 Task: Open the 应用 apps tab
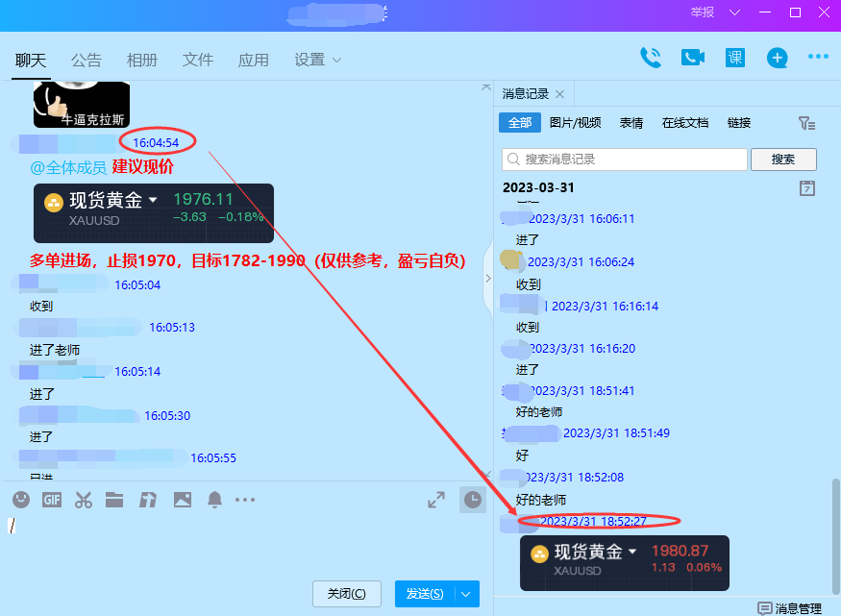click(x=254, y=60)
